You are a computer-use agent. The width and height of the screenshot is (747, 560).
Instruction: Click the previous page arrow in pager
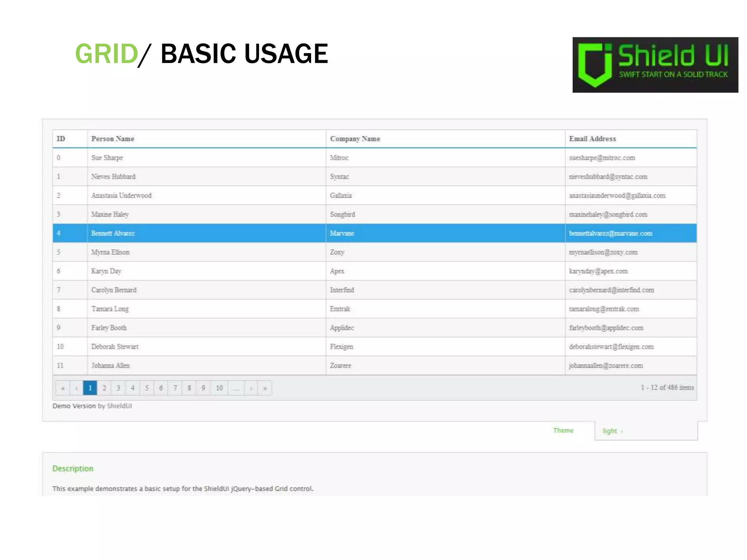pyautogui.click(x=77, y=388)
